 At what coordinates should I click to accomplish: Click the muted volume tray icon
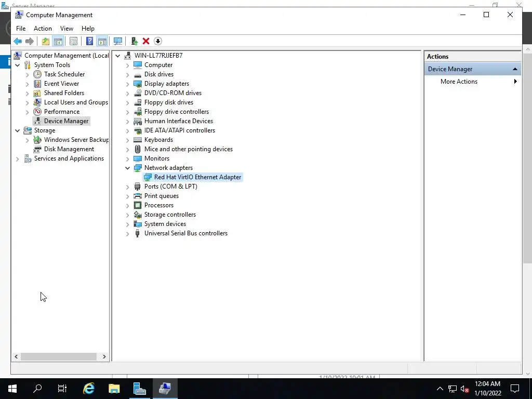click(464, 389)
